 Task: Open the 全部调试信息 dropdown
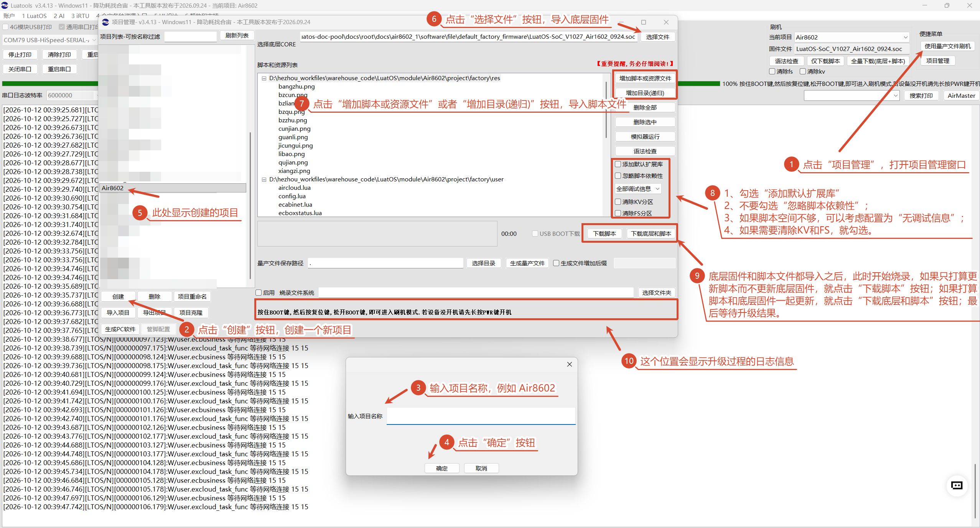[638, 189]
